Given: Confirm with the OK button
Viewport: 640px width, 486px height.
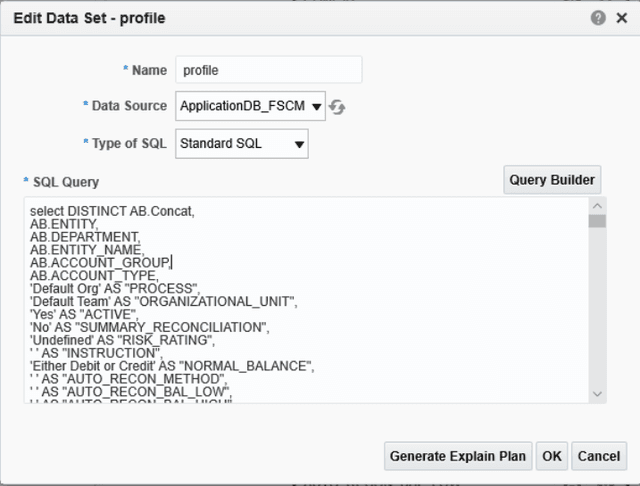Looking at the screenshot, I should pos(551,455).
